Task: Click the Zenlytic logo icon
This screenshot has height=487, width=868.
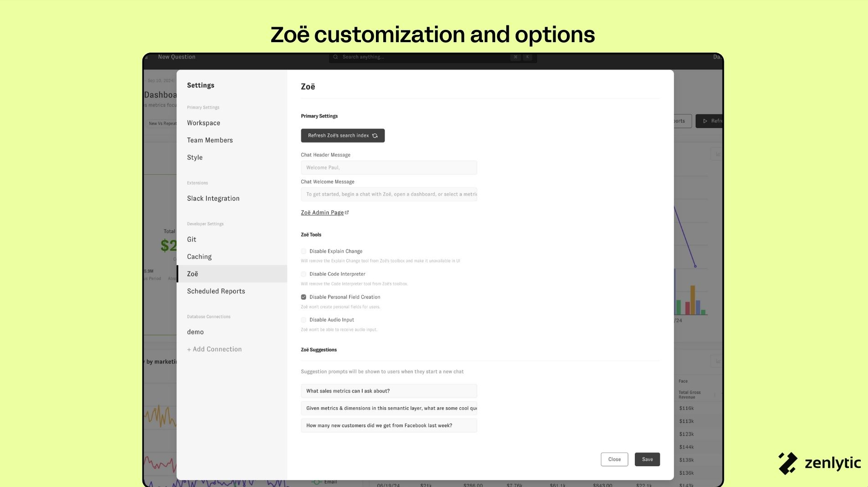Action: 788,463
